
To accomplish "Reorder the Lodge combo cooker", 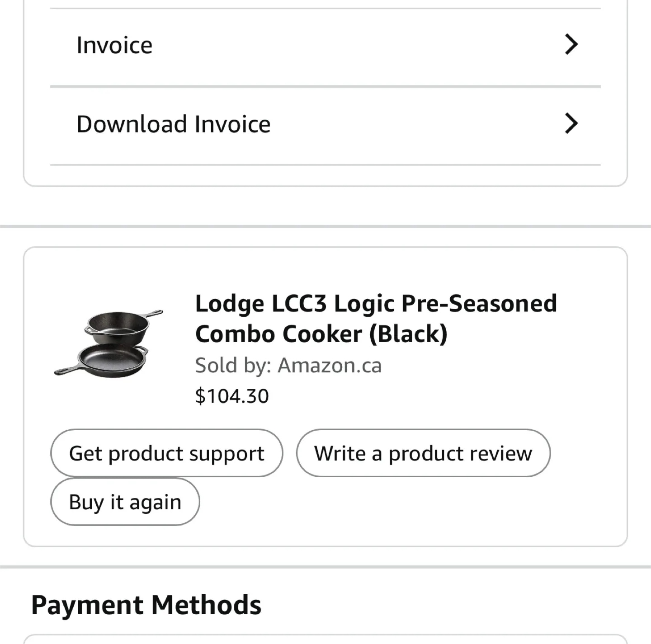I will [125, 502].
